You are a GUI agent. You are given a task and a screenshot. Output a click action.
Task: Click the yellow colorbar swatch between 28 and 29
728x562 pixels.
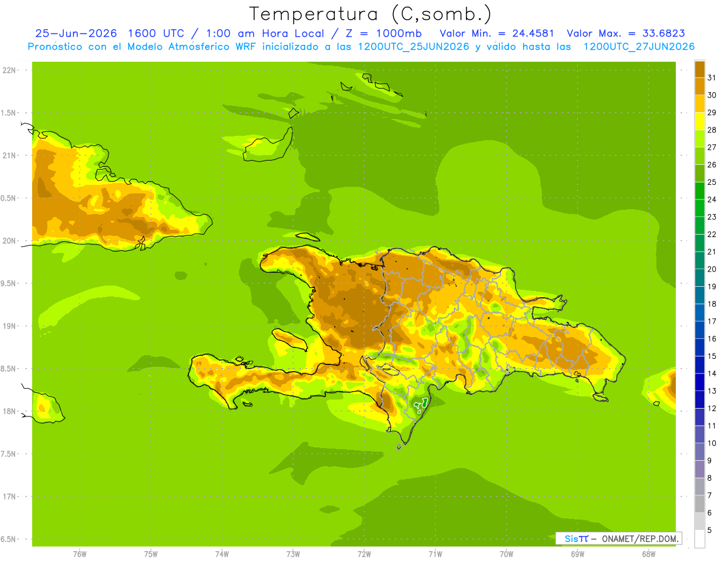[699, 121]
